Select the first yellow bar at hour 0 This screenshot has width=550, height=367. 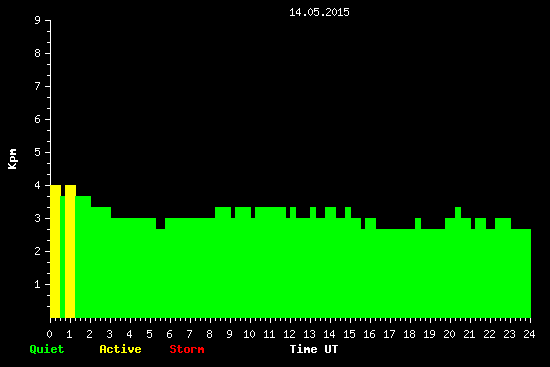tap(55, 252)
